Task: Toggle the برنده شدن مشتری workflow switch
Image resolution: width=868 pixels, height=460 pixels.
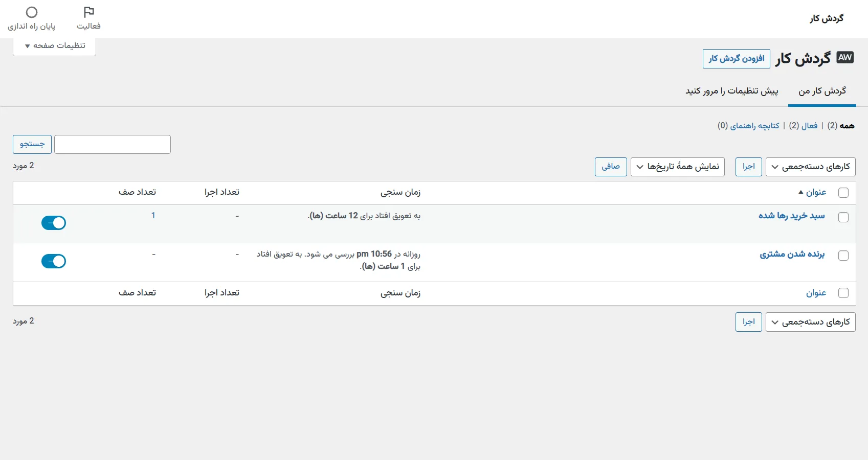Action: pos(54,261)
